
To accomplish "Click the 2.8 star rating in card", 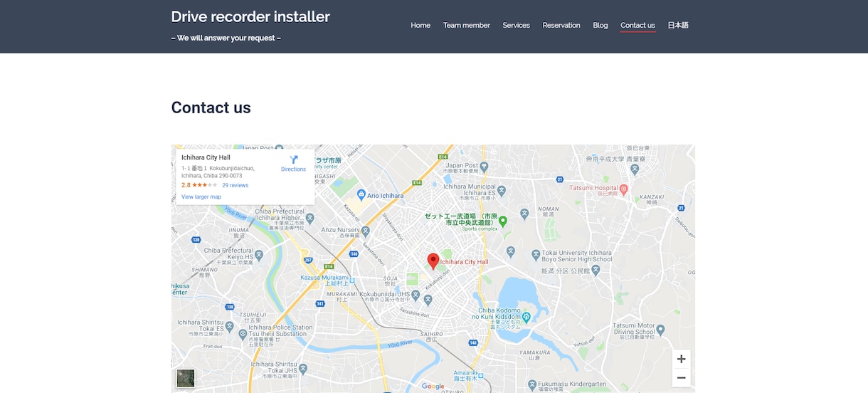I will 199,185.
